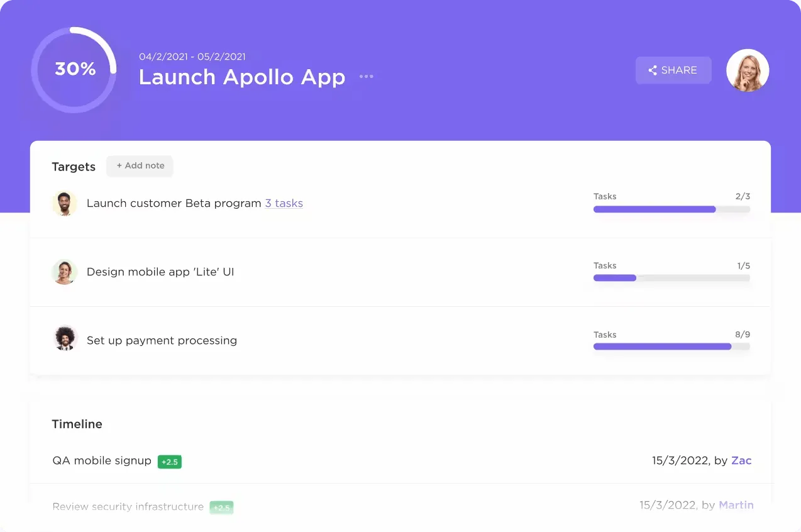
Task: Click the Targets heading
Action: (x=74, y=167)
